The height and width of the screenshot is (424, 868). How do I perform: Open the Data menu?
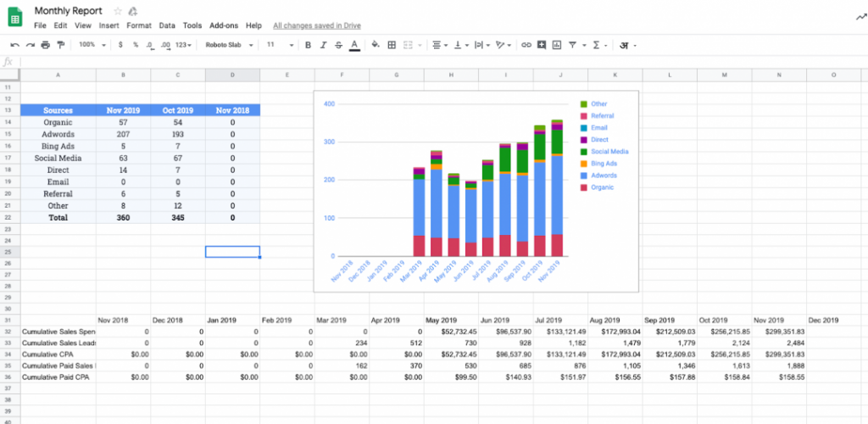(x=167, y=25)
